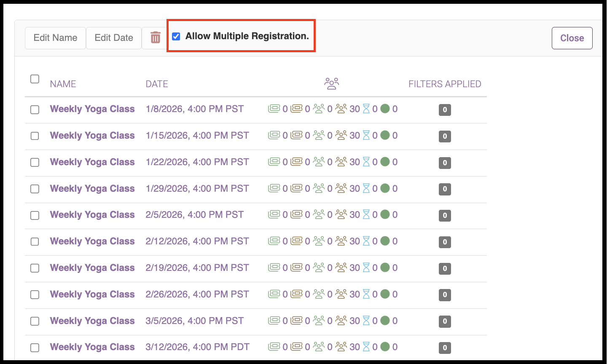
Task: Open Weekly Yoga Class on 1/8/2026
Action: 92,109
